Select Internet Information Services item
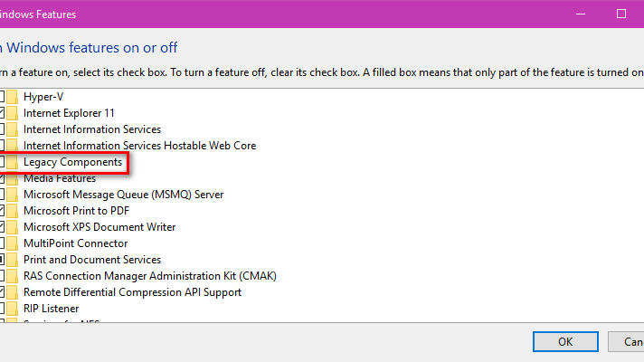This screenshot has height=362, width=644. pos(92,129)
